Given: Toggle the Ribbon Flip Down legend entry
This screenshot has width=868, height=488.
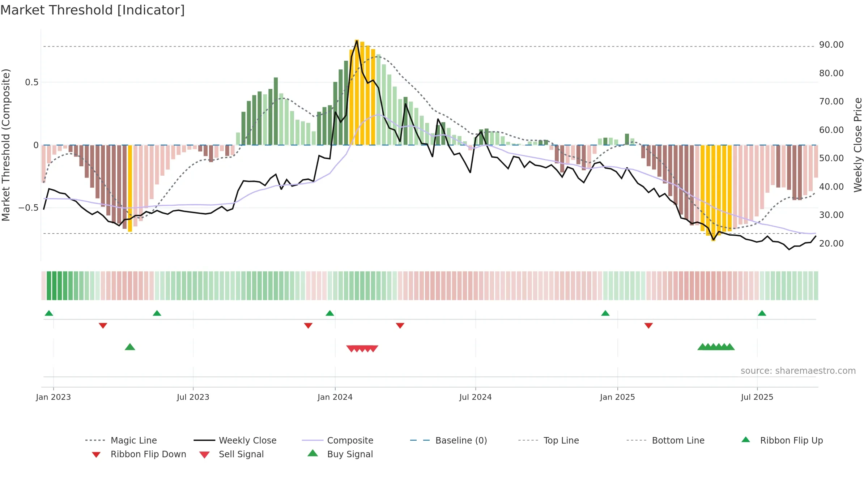Looking at the screenshot, I should click(x=139, y=454).
